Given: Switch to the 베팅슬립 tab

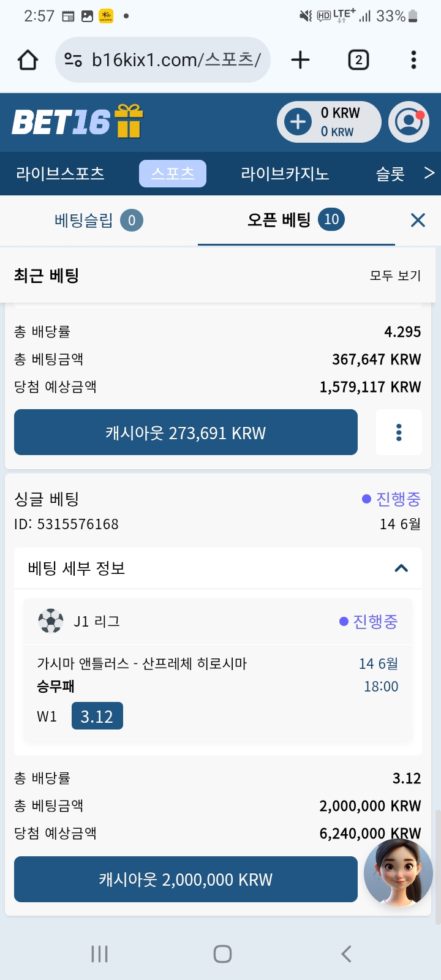Looking at the screenshot, I should click(x=98, y=221).
